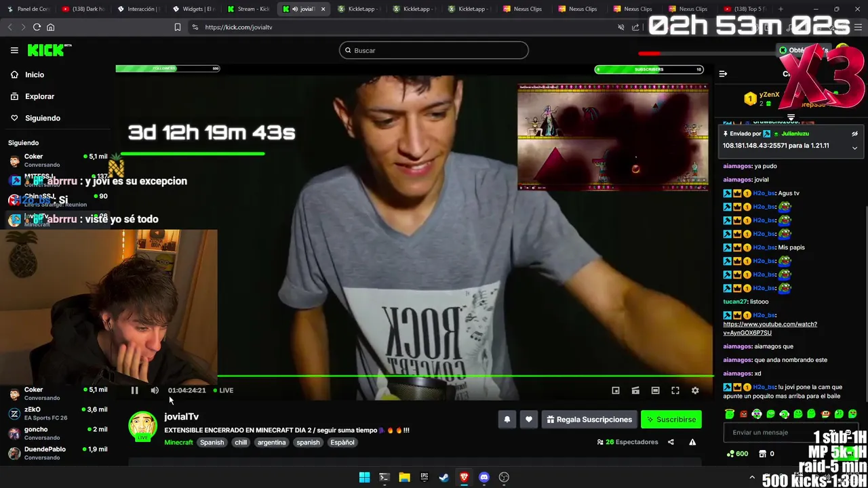
Task: Bookmark this page icon
Action: coord(178,27)
